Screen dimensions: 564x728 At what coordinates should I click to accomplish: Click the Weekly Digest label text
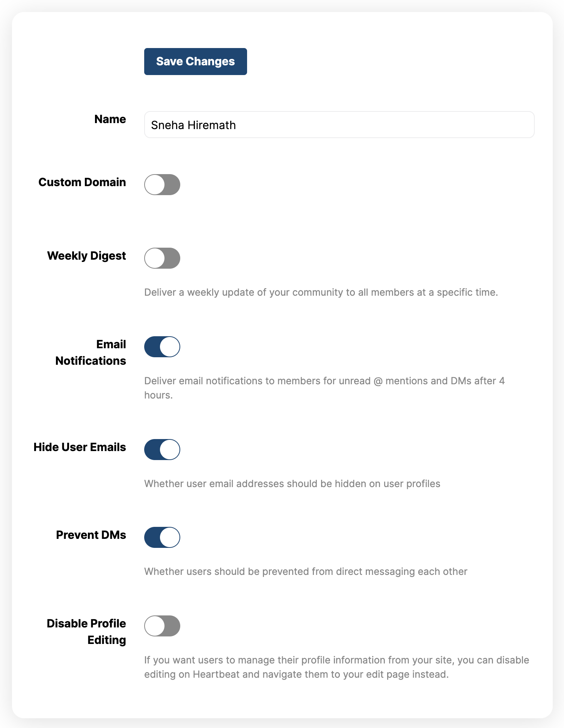coord(86,256)
